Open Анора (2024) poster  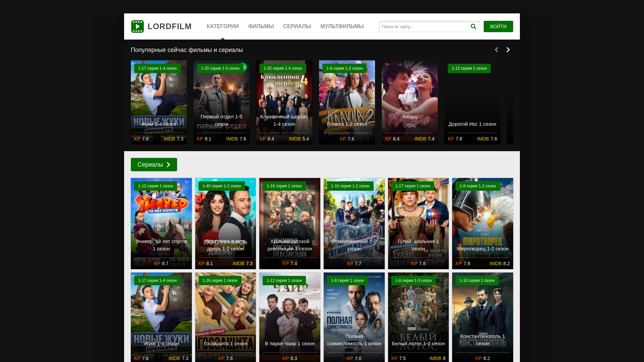coord(410,102)
